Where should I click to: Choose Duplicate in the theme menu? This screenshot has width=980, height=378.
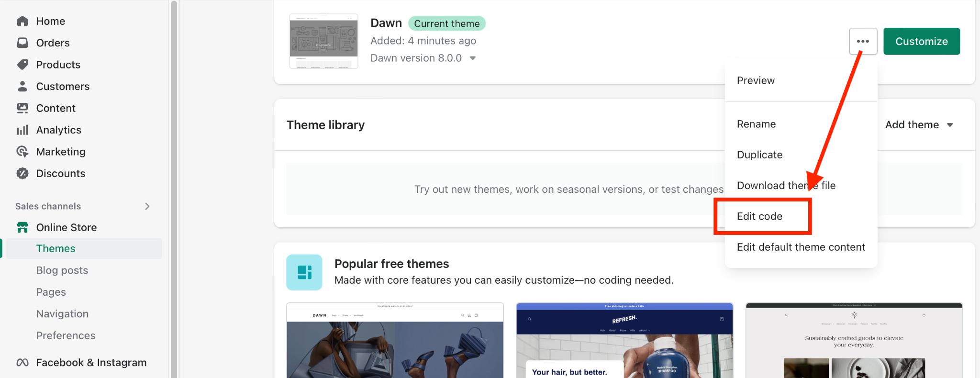[x=759, y=155]
